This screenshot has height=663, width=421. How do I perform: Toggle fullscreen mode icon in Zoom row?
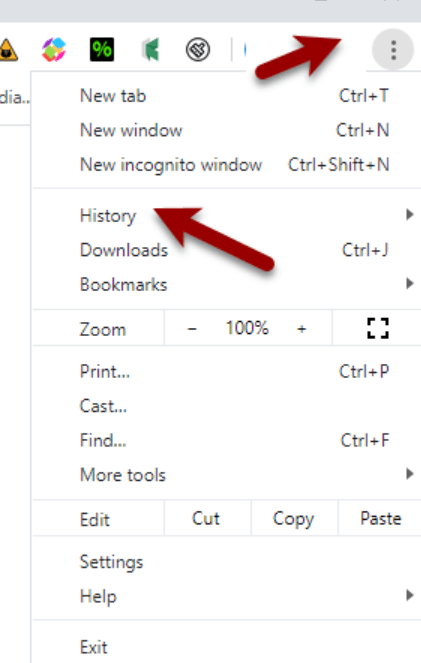click(x=377, y=328)
